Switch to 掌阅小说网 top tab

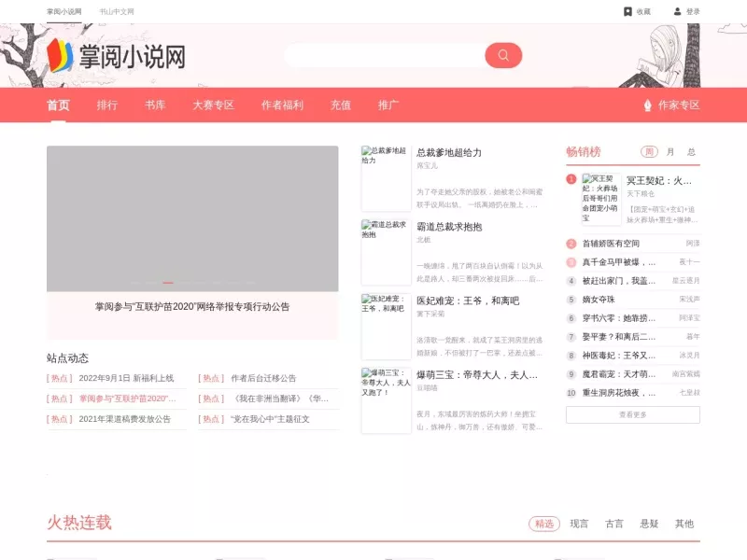pyautogui.click(x=63, y=11)
